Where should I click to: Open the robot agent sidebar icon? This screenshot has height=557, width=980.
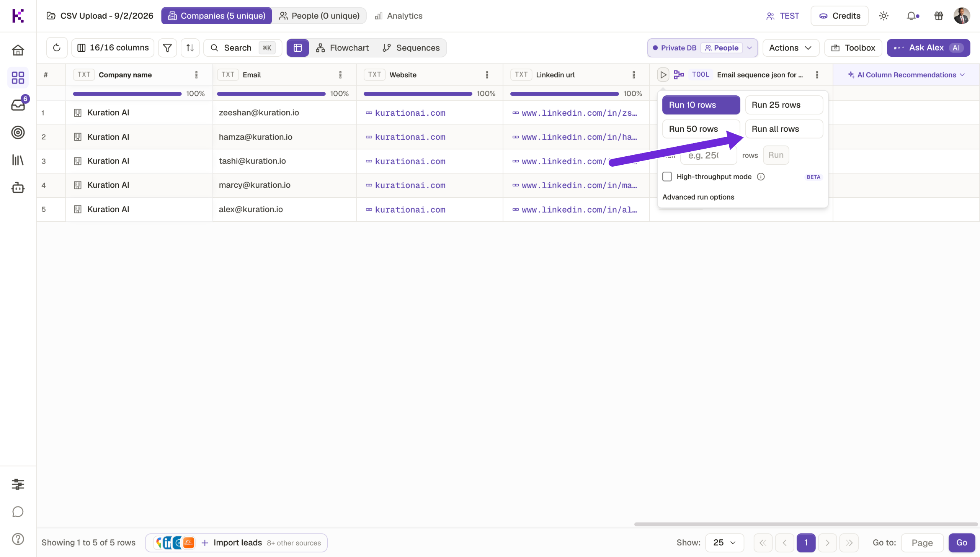(18, 188)
